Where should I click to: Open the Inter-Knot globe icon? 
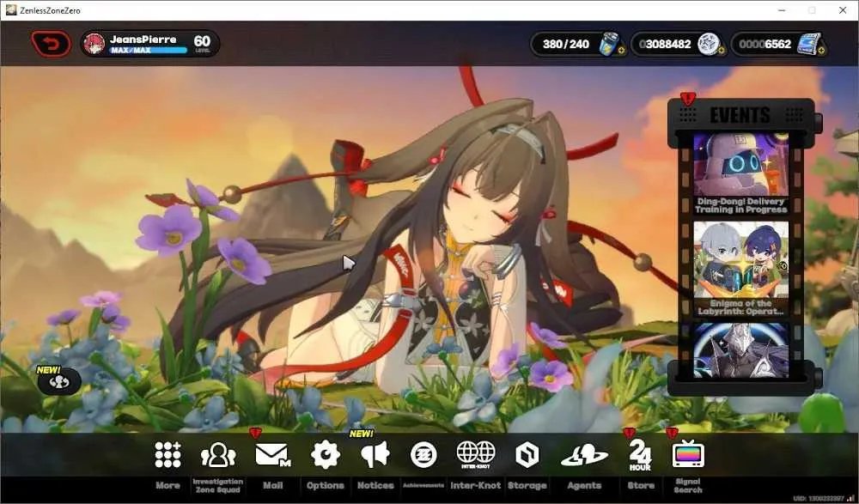[x=476, y=455]
